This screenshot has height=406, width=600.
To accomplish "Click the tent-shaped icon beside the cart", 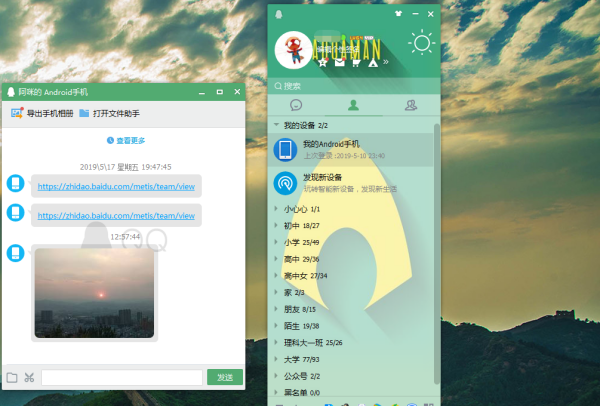I will pyautogui.click(x=373, y=63).
